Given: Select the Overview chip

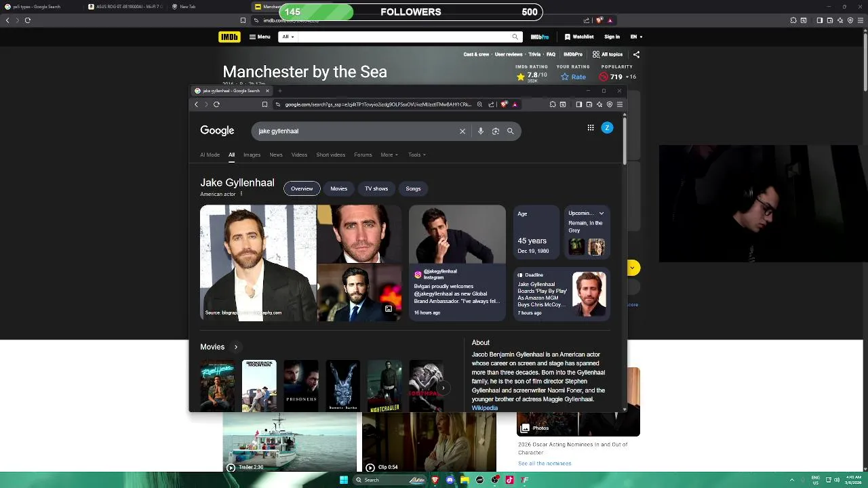Looking at the screenshot, I should pos(302,188).
